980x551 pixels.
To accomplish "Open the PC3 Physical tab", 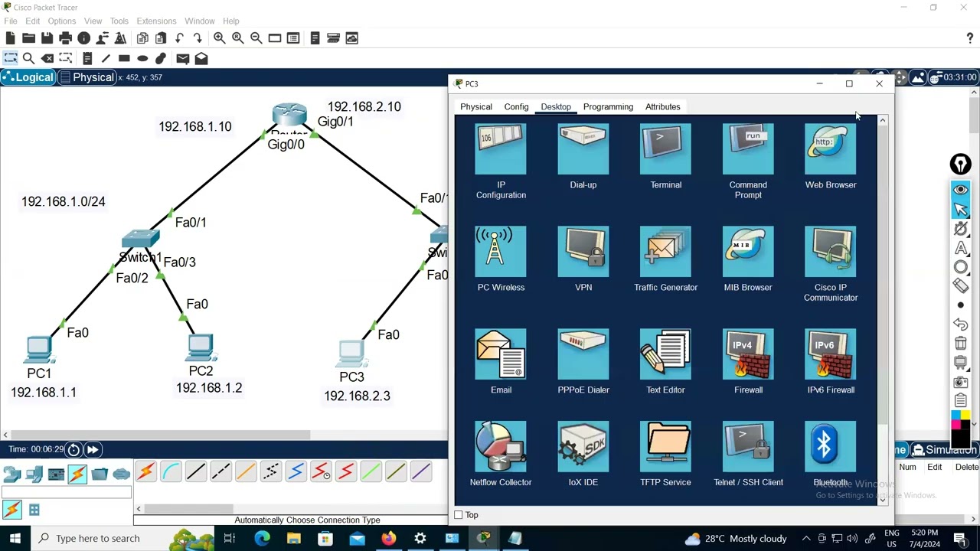I will tap(476, 107).
